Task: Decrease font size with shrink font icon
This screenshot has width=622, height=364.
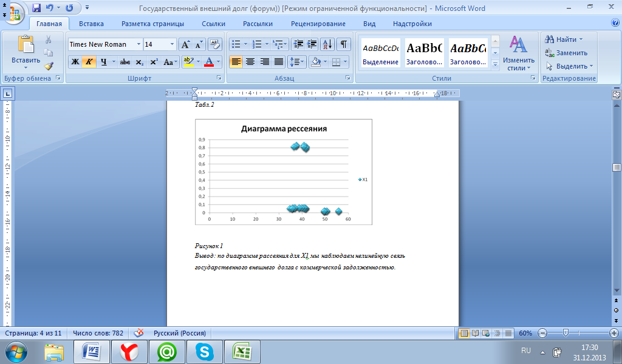Action: pos(199,44)
